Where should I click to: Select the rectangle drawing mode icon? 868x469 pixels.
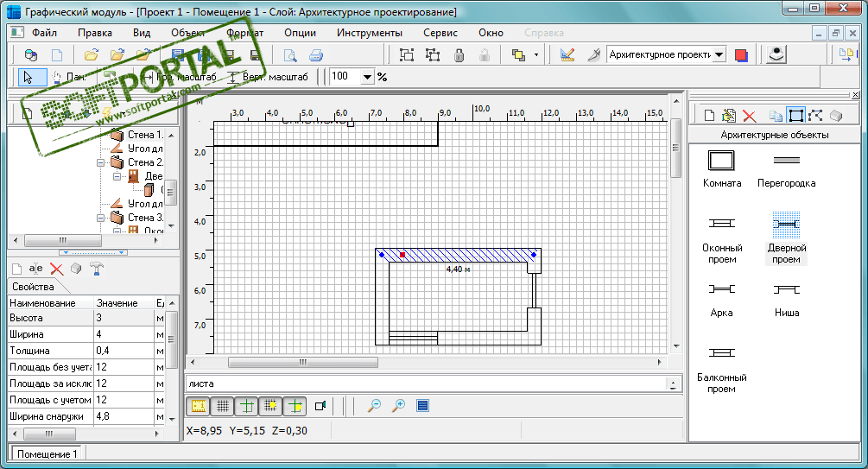tap(795, 116)
